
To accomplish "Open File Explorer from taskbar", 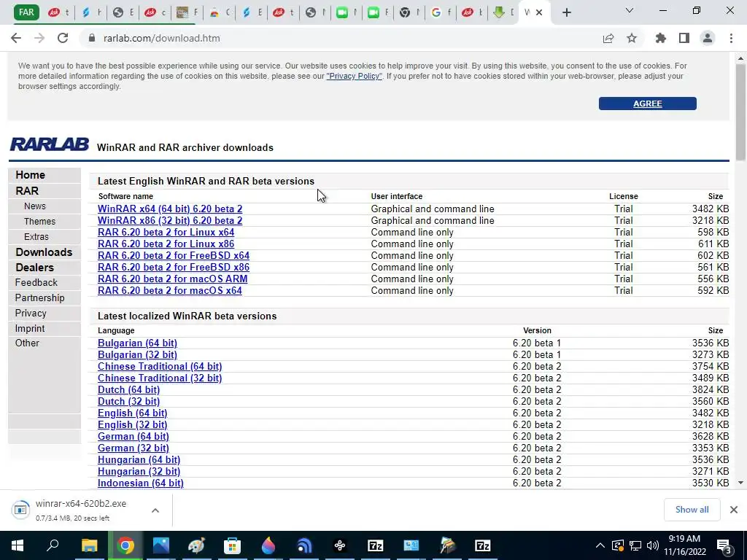I will 90,545.
